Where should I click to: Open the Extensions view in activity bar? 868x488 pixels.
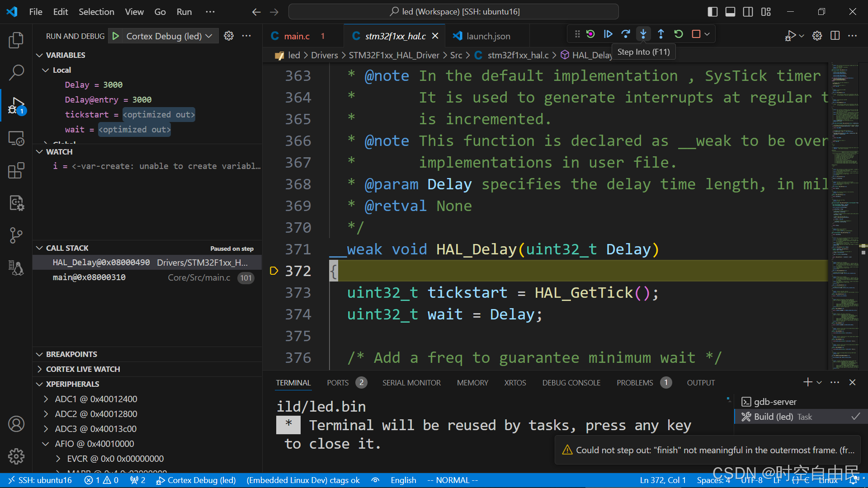[x=16, y=171]
